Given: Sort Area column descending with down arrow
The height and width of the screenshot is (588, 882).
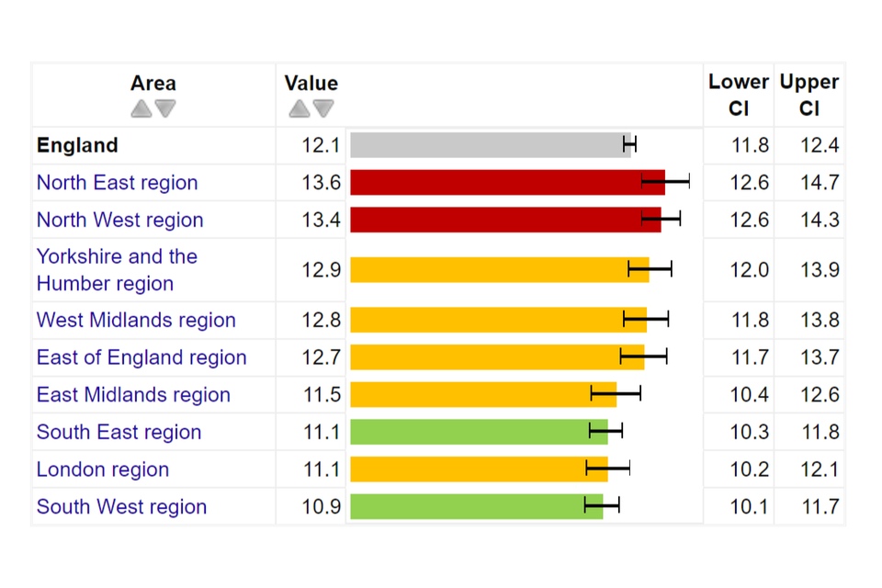Looking at the screenshot, I should (x=165, y=109).
